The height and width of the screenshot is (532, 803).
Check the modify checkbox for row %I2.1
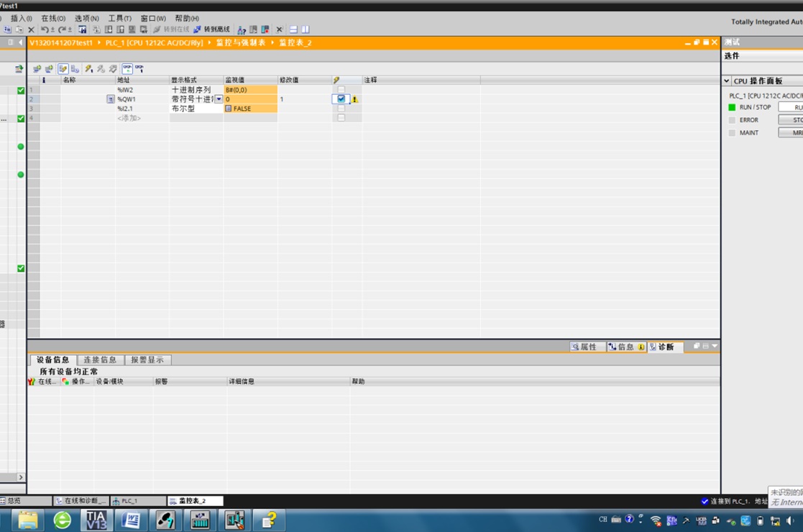(341, 109)
